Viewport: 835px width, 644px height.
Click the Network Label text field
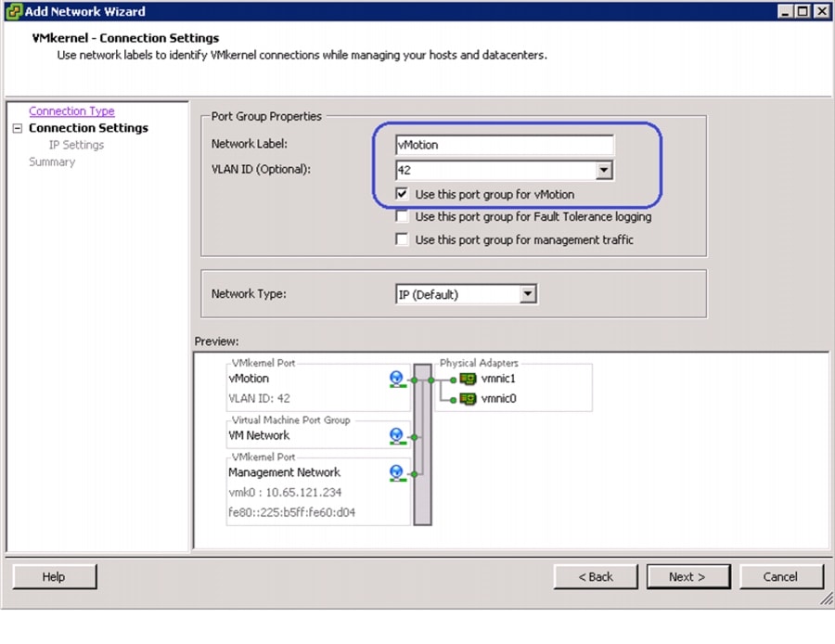coord(505,145)
